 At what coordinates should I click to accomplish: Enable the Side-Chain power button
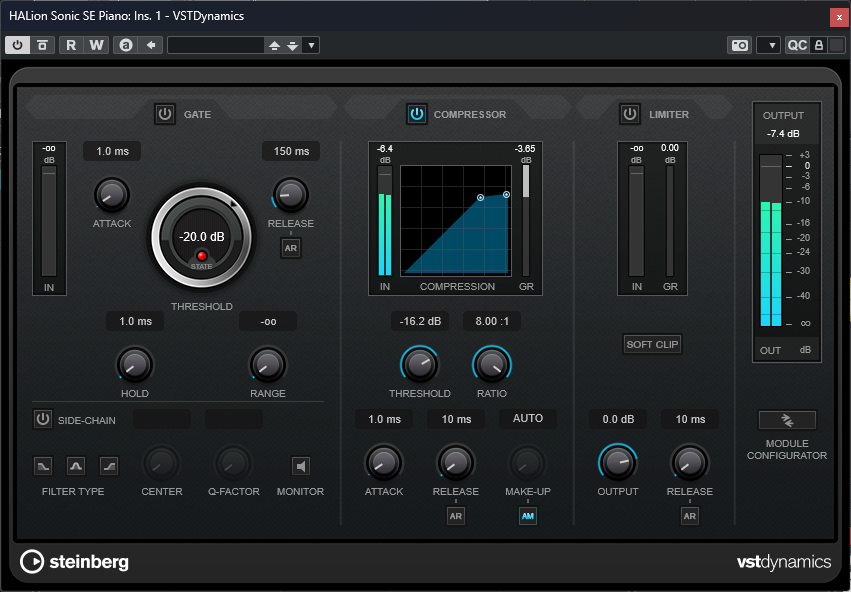tap(42, 419)
